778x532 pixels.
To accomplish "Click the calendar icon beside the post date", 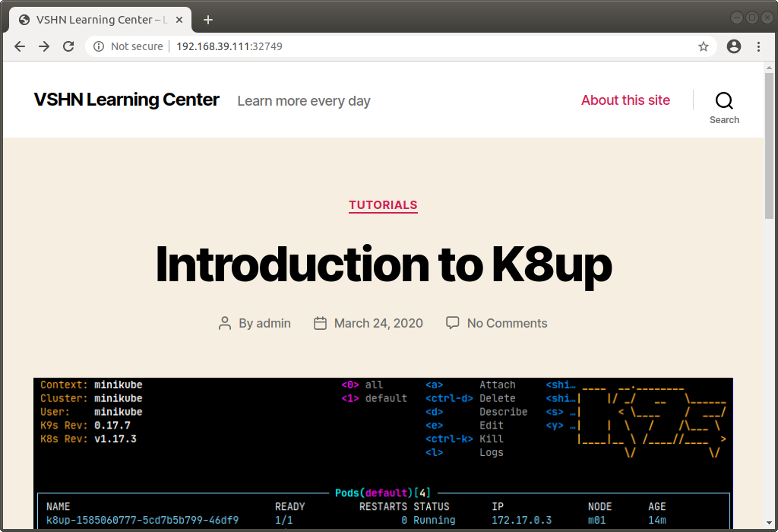I will pyautogui.click(x=320, y=323).
